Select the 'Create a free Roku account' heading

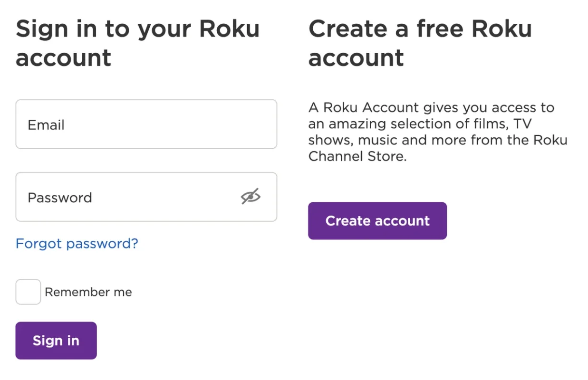(420, 43)
